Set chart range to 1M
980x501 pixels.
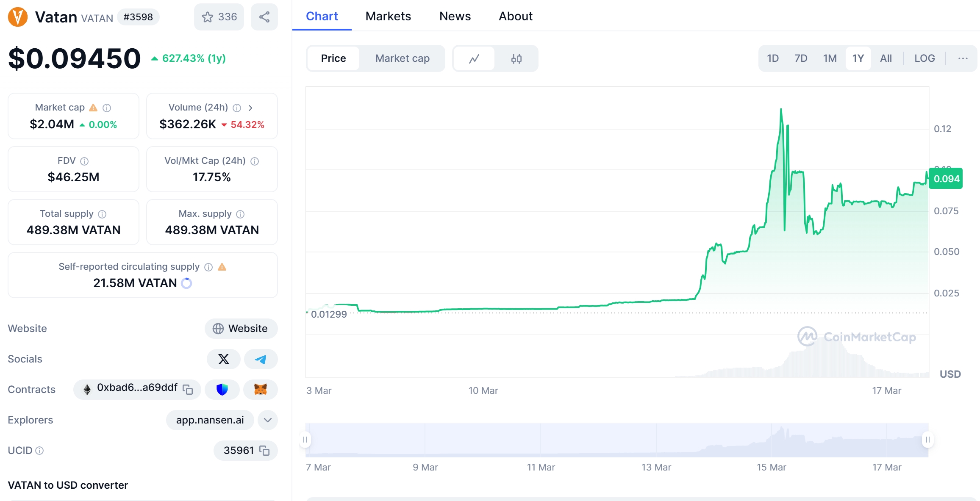tap(830, 58)
